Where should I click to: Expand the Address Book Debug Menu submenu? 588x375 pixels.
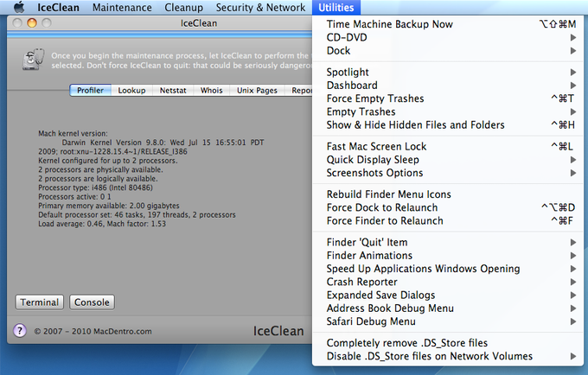tap(449, 308)
